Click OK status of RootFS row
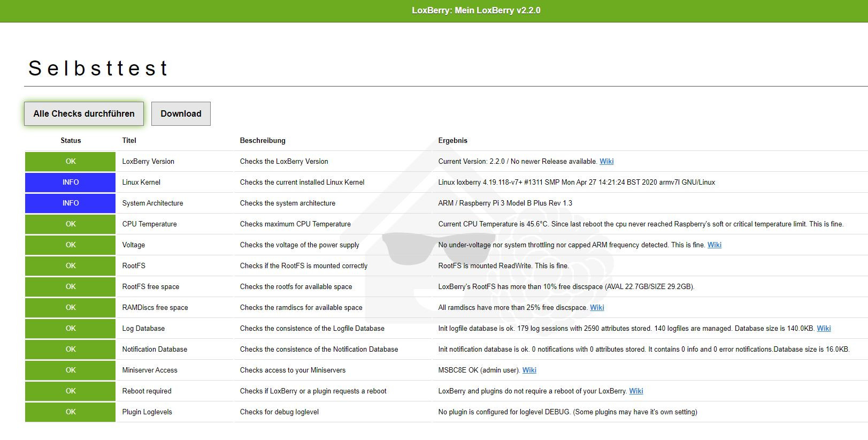This screenshot has width=868, height=440. [x=70, y=265]
